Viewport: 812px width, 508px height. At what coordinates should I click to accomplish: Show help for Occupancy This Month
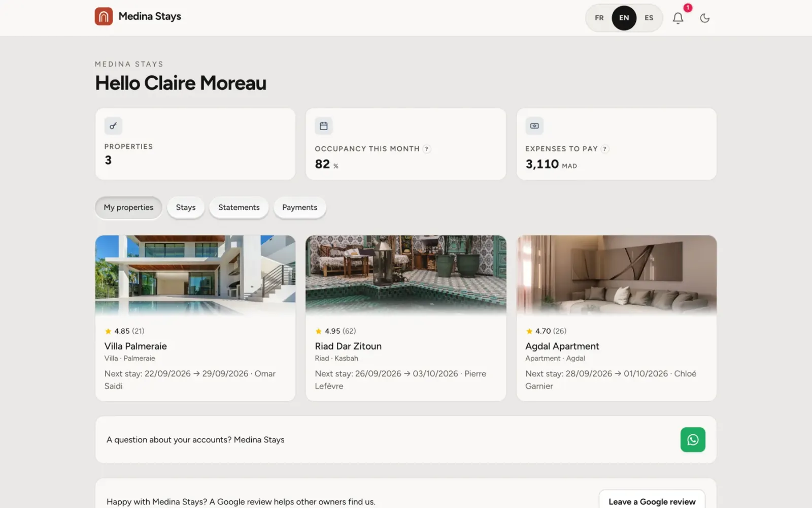427,149
